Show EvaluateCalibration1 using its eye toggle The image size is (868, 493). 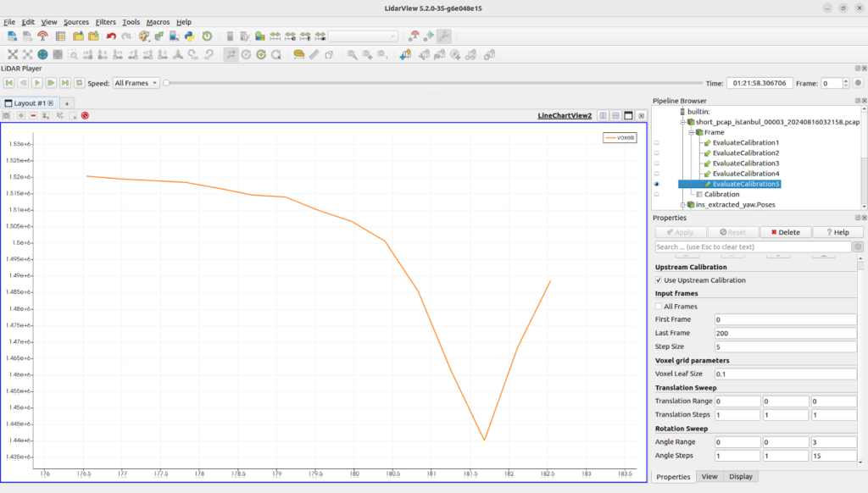click(x=657, y=143)
